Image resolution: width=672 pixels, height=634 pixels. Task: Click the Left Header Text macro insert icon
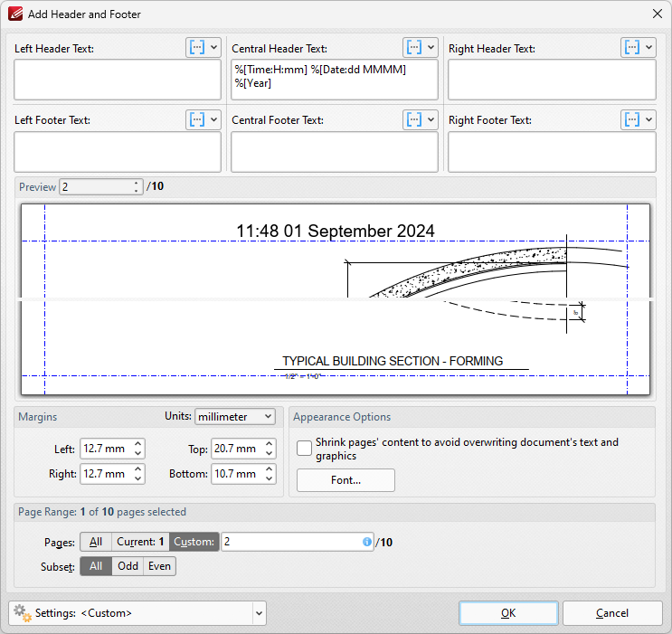click(x=197, y=47)
